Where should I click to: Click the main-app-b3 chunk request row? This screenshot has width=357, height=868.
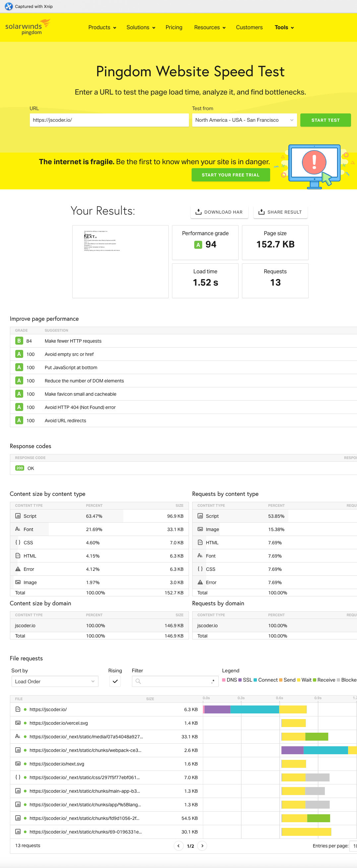[x=184, y=791]
